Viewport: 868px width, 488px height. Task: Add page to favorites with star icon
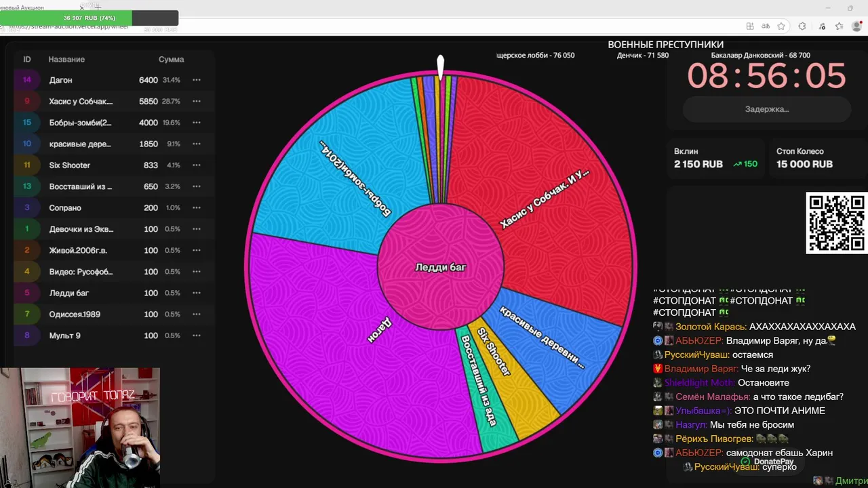pyautogui.click(x=781, y=26)
